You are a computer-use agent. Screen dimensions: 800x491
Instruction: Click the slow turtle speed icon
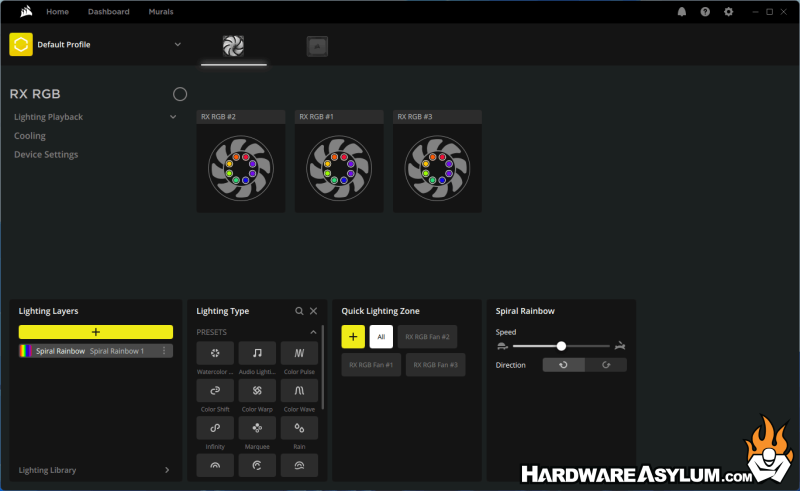tap(502, 346)
